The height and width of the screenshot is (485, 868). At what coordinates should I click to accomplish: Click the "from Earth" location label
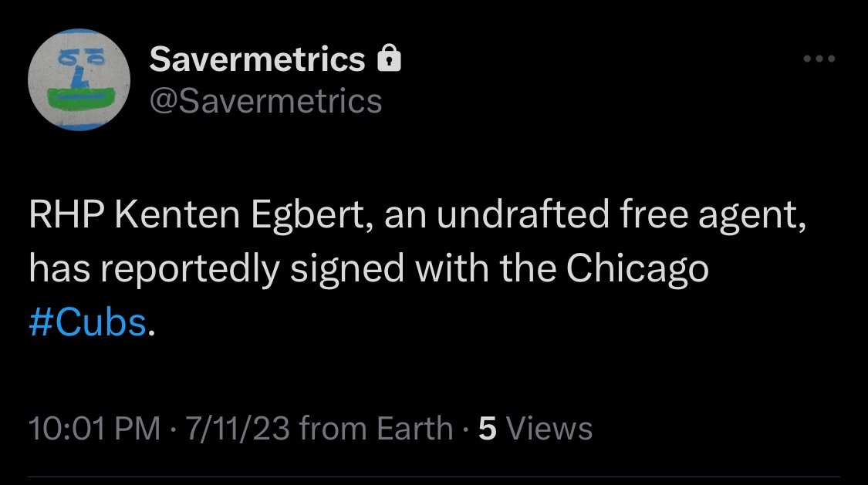(376, 428)
